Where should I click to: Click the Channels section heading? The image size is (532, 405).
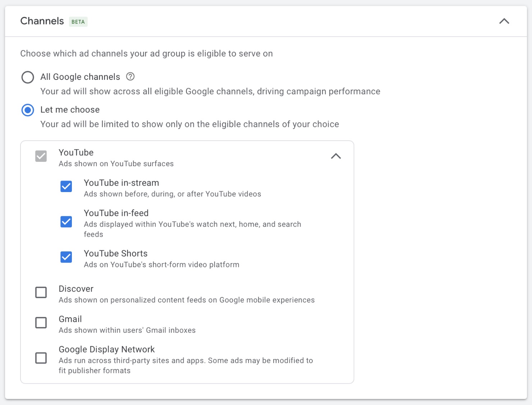click(42, 21)
